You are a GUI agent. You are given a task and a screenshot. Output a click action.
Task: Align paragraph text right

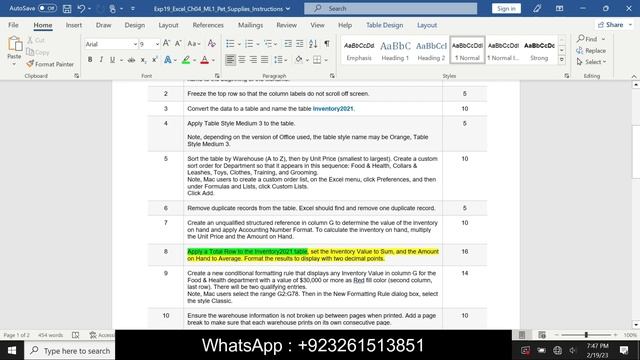coord(253,60)
